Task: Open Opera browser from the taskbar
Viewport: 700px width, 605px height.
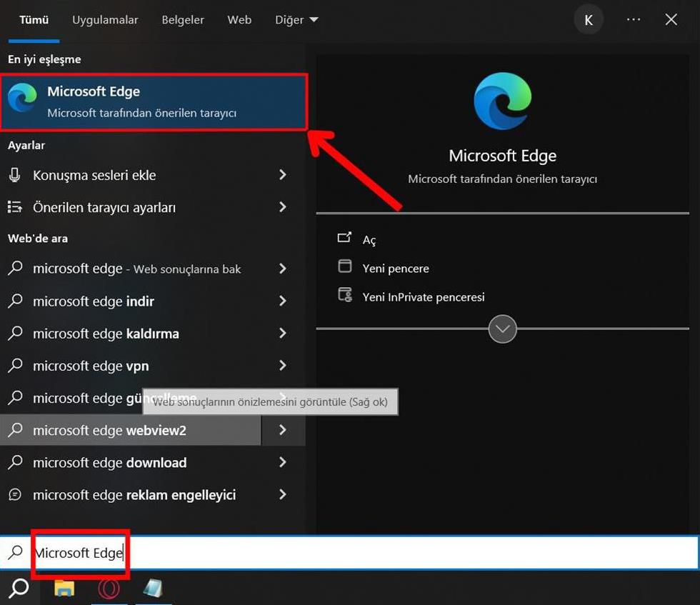Action: tap(109, 589)
